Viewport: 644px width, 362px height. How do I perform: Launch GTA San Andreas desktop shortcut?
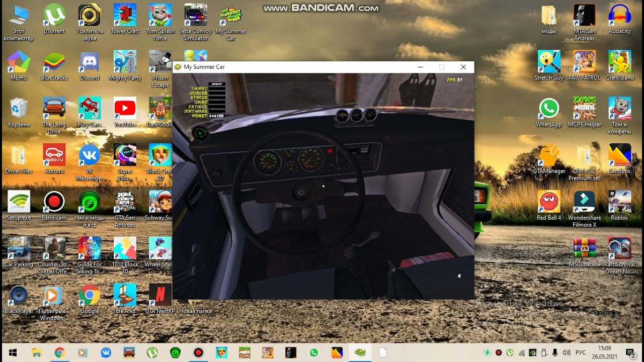125,210
